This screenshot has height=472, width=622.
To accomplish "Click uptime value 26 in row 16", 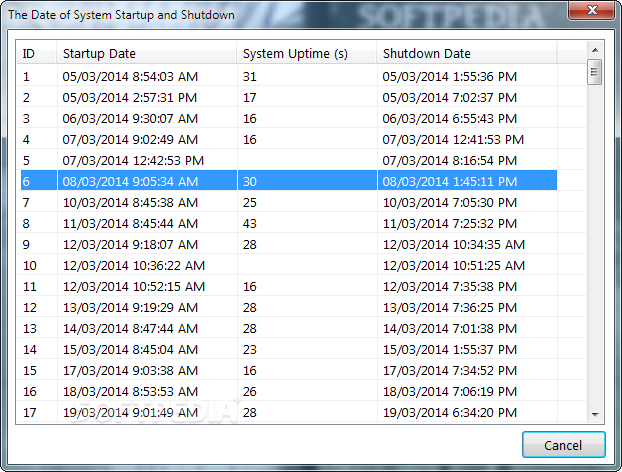I will [250, 392].
